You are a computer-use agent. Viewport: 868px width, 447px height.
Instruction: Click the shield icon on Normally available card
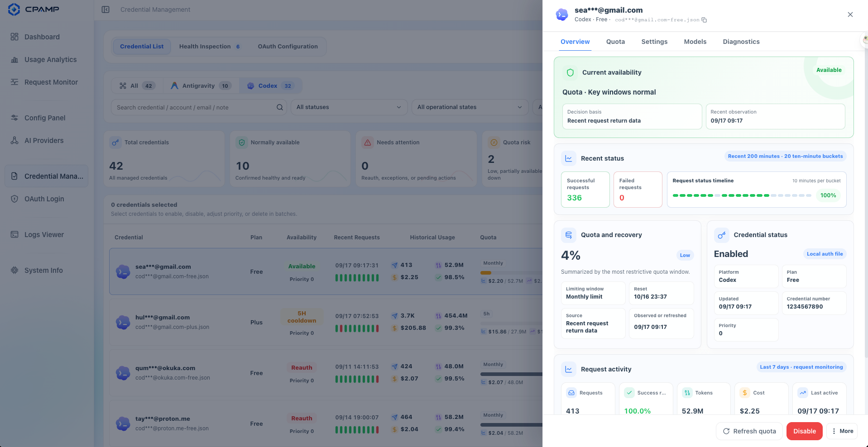click(x=242, y=143)
